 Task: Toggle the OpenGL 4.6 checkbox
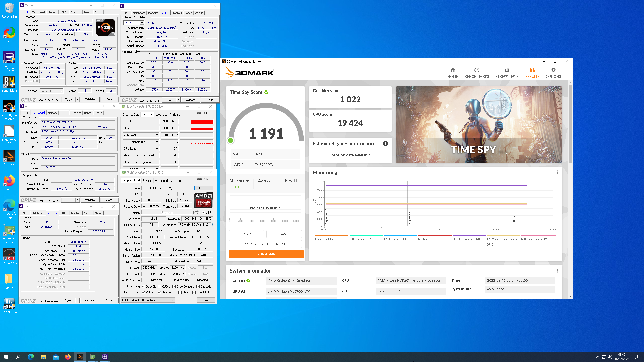194,292
